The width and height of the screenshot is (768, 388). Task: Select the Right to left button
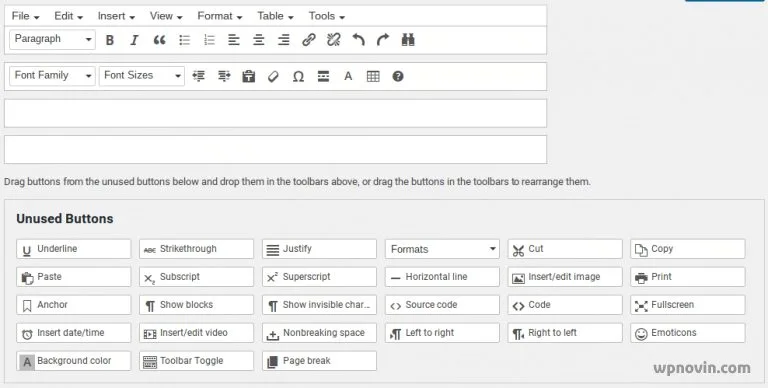pos(565,333)
